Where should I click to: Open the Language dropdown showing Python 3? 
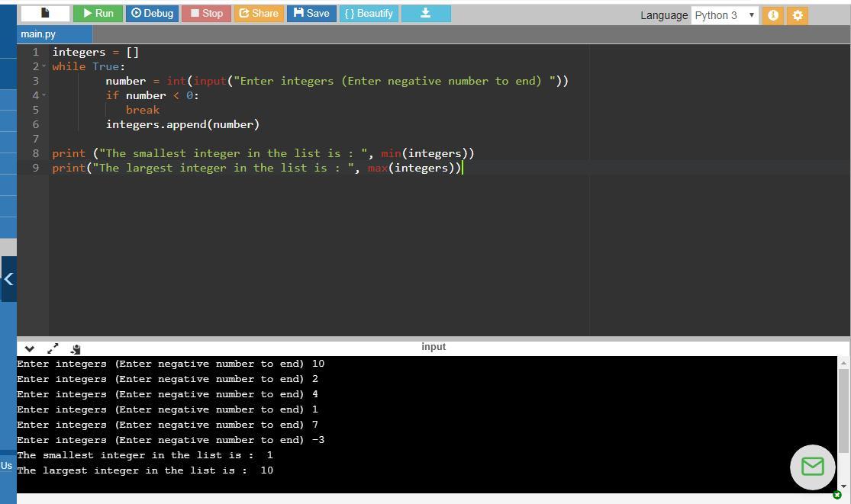(x=724, y=15)
